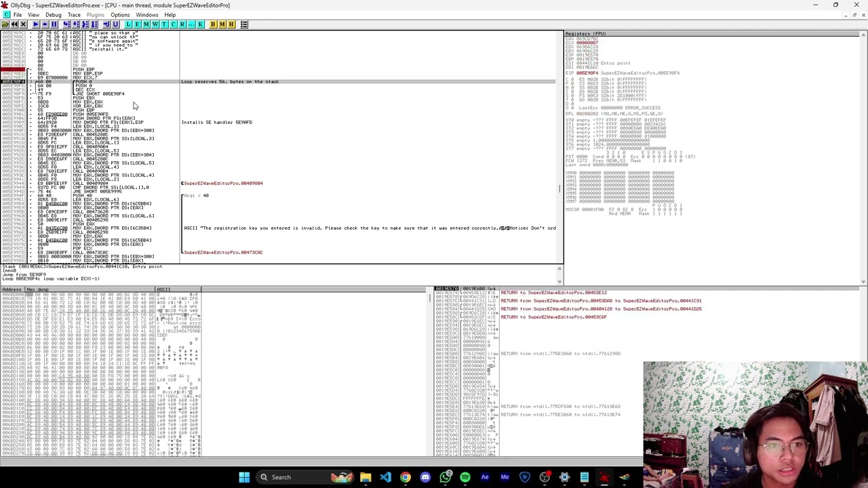Click the Step into toolbar icon

point(66,24)
